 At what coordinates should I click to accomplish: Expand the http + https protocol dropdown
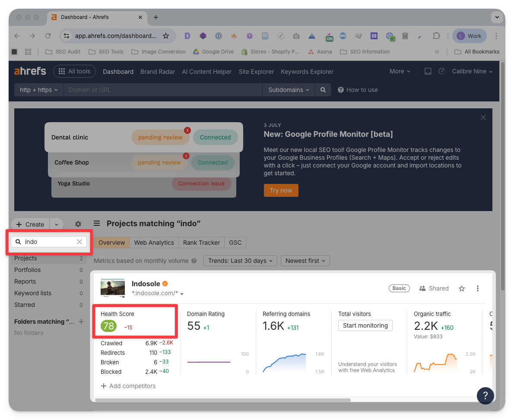[39, 90]
